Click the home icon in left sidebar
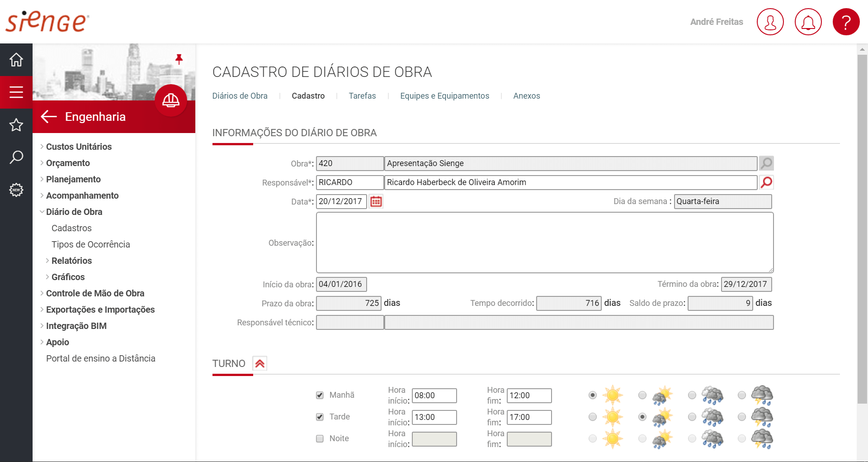This screenshot has width=868, height=462. pos(16,60)
